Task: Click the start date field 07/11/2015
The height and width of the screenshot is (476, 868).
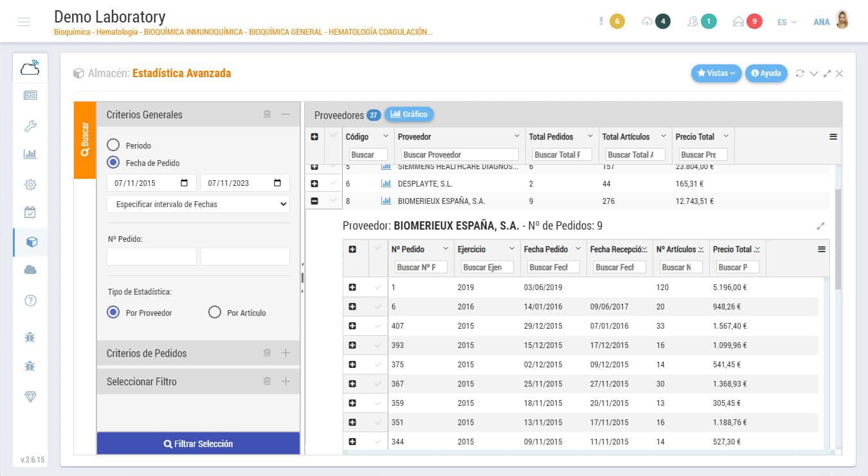Action: coord(152,183)
